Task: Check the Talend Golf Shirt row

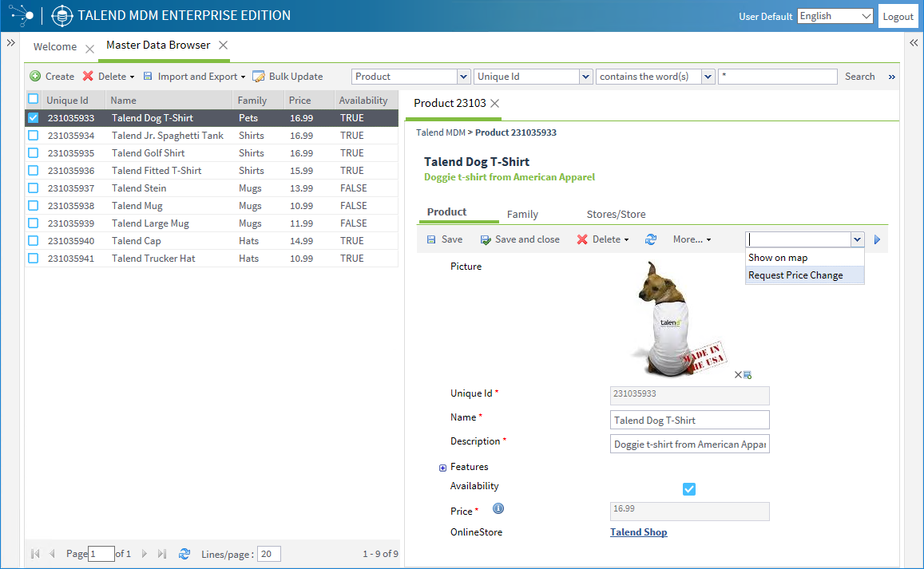Action: click(34, 153)
